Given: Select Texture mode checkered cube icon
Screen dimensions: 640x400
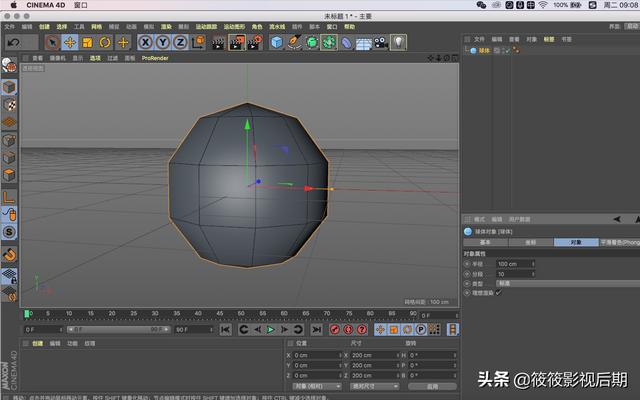Looking at the screenshot, I should pyautogui.click(x=9, y=105).
